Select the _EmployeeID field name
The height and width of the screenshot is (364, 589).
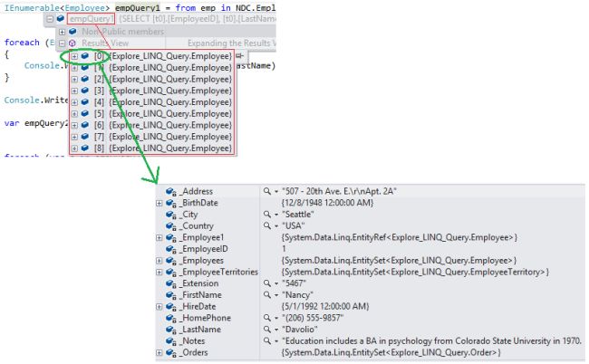point(205,249)
